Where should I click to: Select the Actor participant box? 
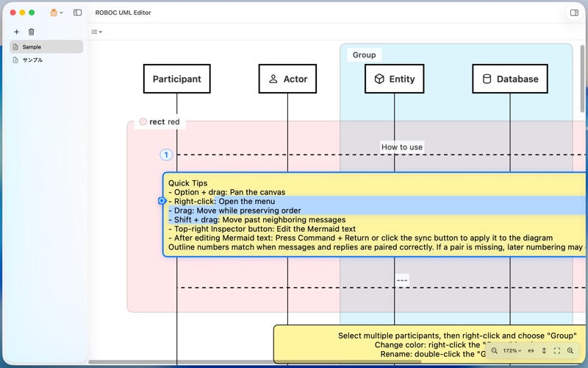pos(287,79)
